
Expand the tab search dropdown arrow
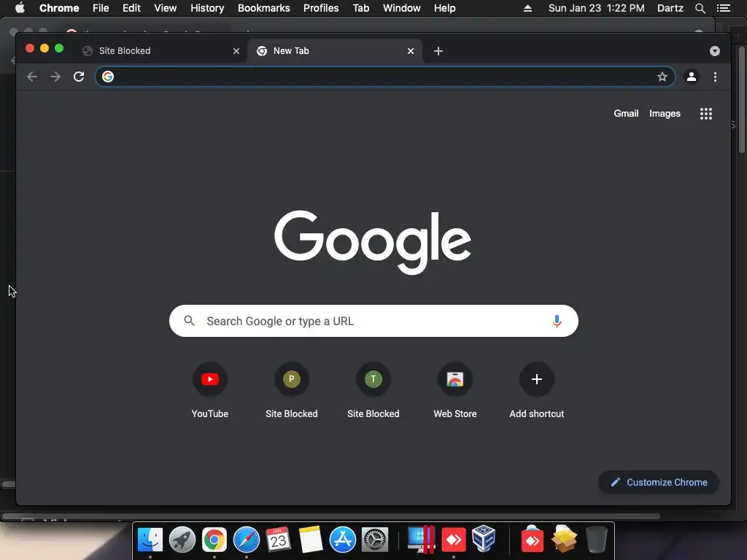pos(715,51)
